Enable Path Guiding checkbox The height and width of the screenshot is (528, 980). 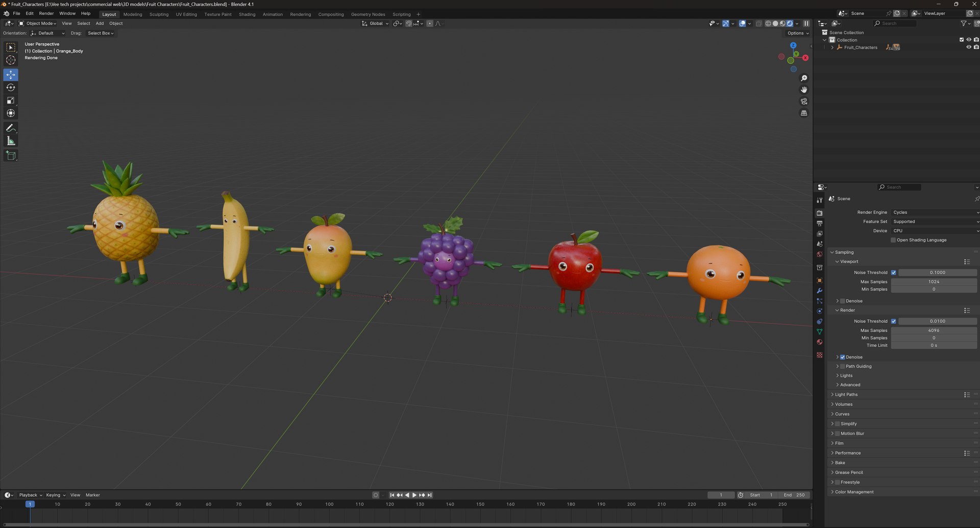coord(842,367)
